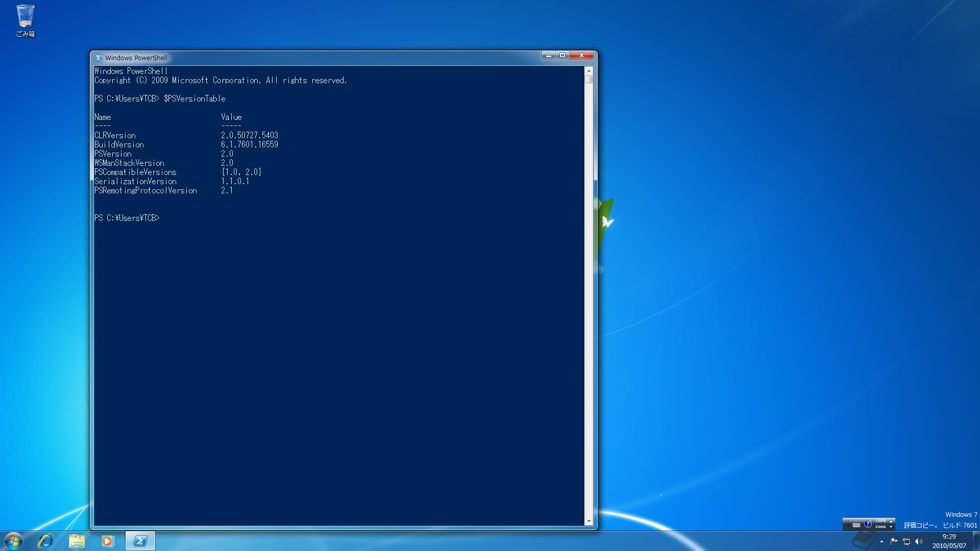Maximize the Windows PowerShell window
The image size is (980, 551).
(562, 55)
